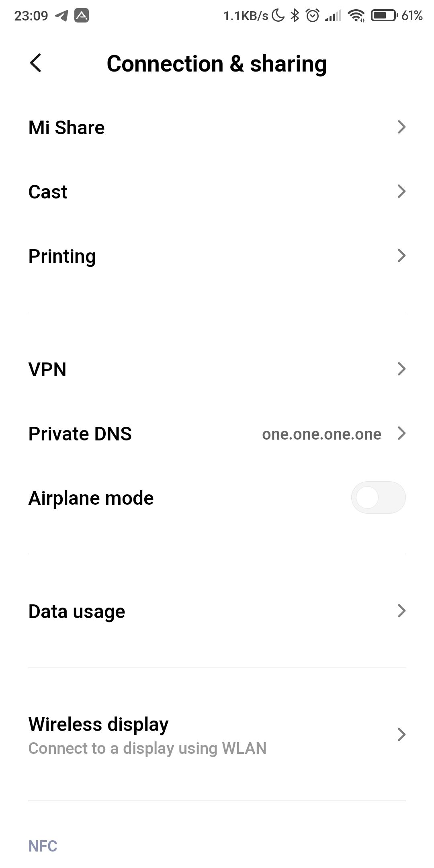The height and width of the screenshot is (868, 434).
Task: Tap the alarm clock status icon
Action: 312,16
